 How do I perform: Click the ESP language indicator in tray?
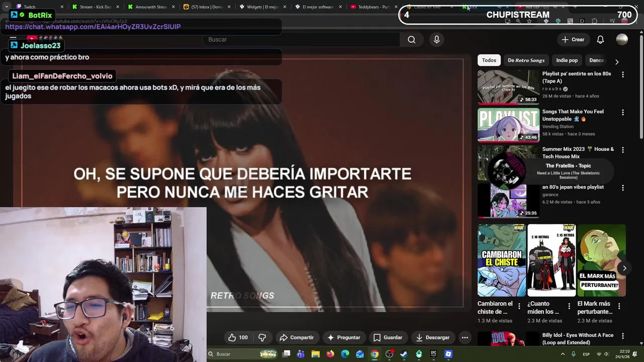tap(586, 354)
